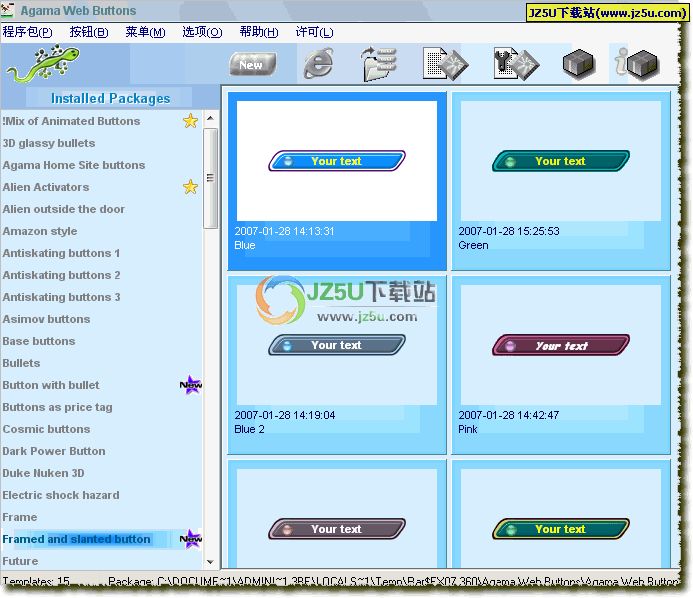Open the 程序包(P) menu
693x598 pixels.
point(27,32)
